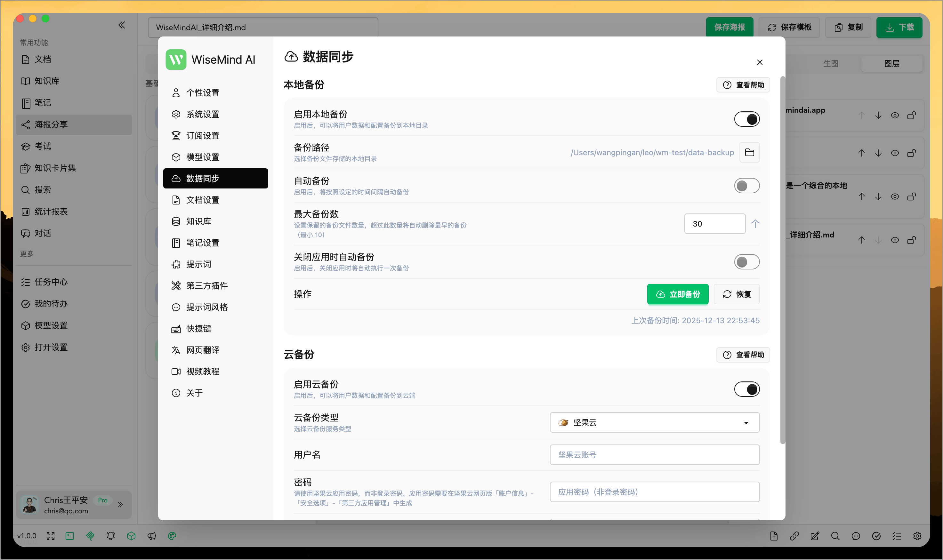Open the 云备份类型 dropdown showing 坚果云
The height and width of the screenshot is (560, 943).
(654, 423)
